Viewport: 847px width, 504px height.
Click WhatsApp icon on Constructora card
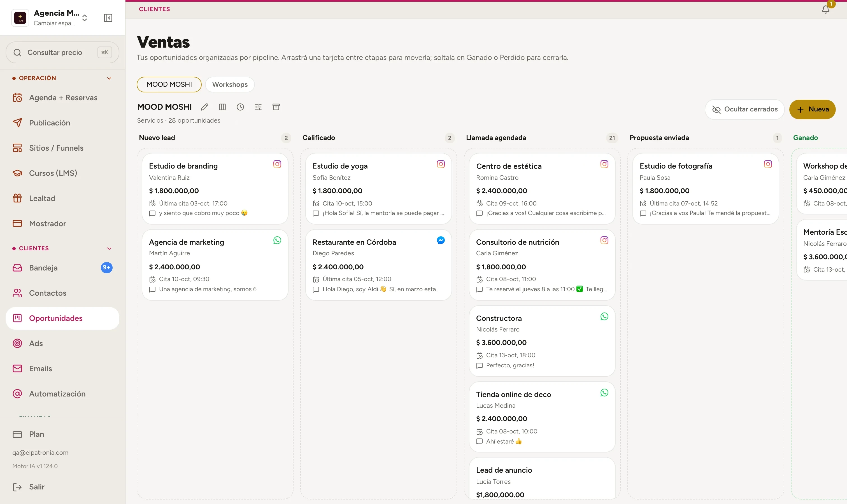click(x=604, y=316)
